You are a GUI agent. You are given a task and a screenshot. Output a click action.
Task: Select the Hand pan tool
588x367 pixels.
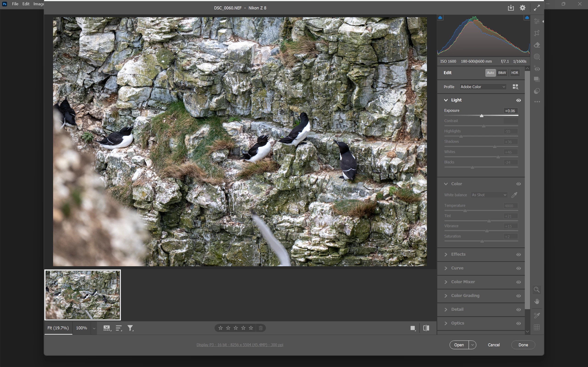537,301
